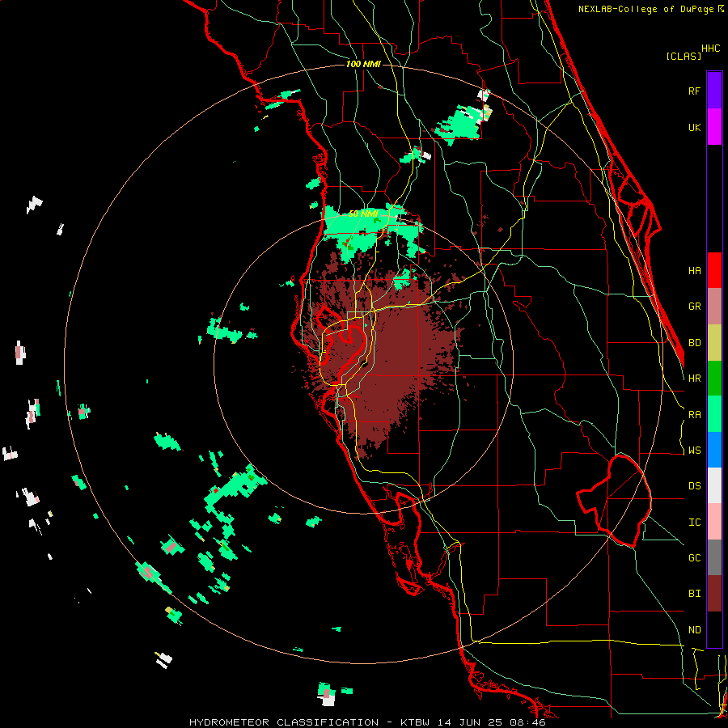This screenshot has width=728, height=728.
Task: Select the BD yellow legend block
Action: pos(714,342)
